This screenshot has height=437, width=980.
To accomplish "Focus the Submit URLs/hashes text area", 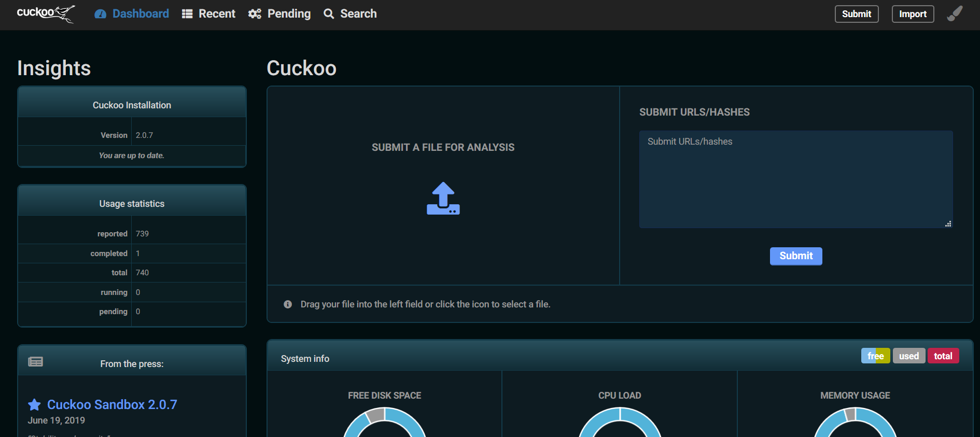I will [x=795, y=179].
